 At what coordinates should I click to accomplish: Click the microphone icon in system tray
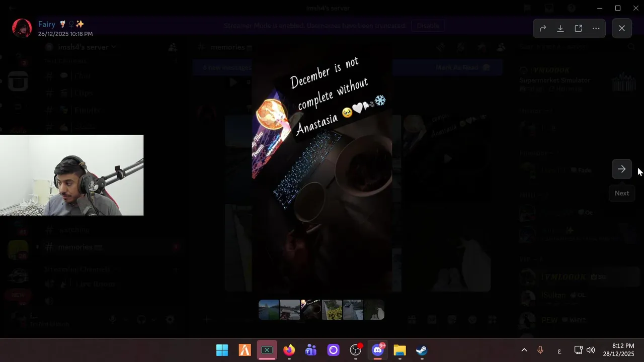(x=540, y=350)
